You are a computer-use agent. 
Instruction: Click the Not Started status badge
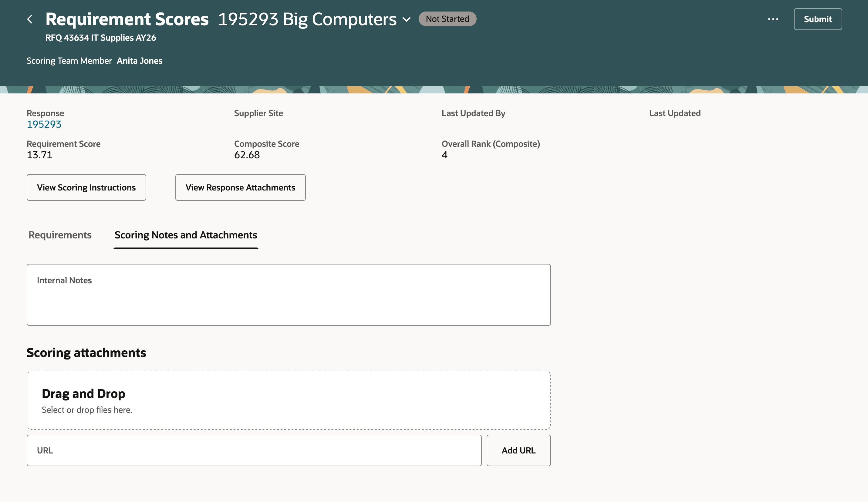coord(447,19)
